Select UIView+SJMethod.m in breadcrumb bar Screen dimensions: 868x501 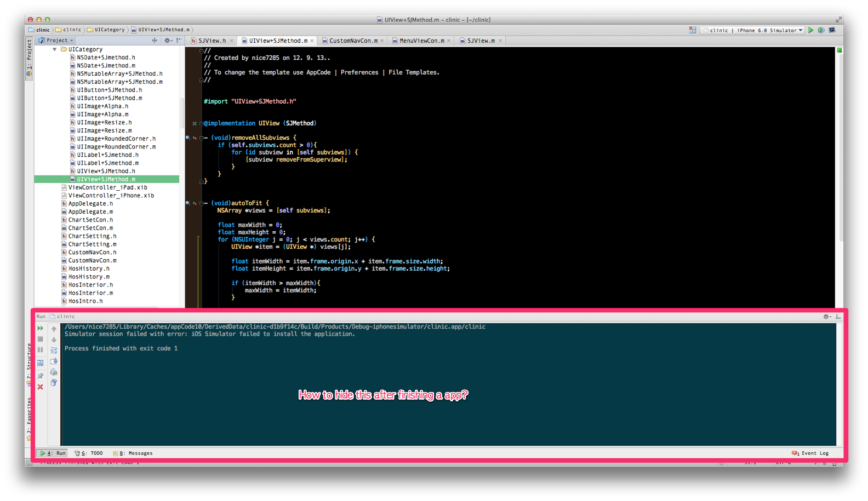161,30
